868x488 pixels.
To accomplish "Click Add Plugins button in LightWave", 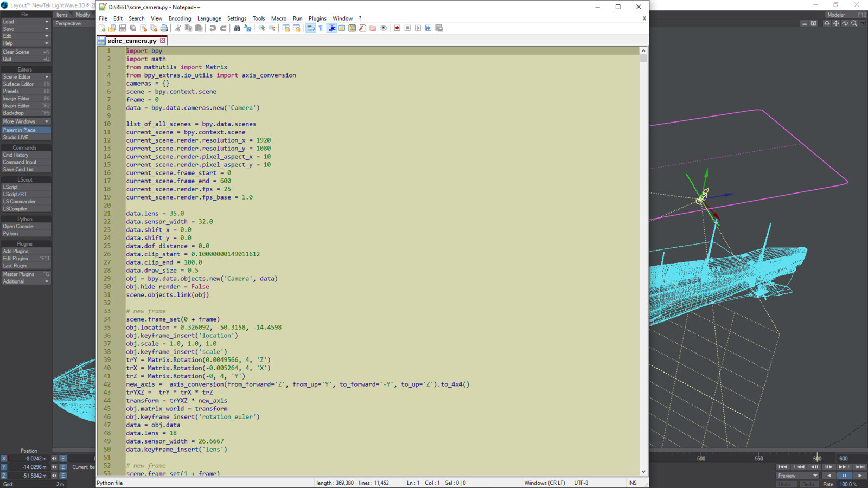I will pos(25,251).
